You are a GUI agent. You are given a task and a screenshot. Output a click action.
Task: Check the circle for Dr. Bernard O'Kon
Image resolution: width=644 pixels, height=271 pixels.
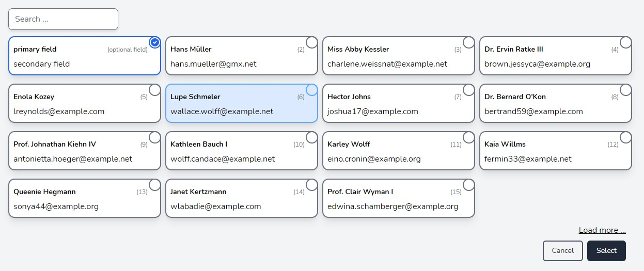point(625,90)
